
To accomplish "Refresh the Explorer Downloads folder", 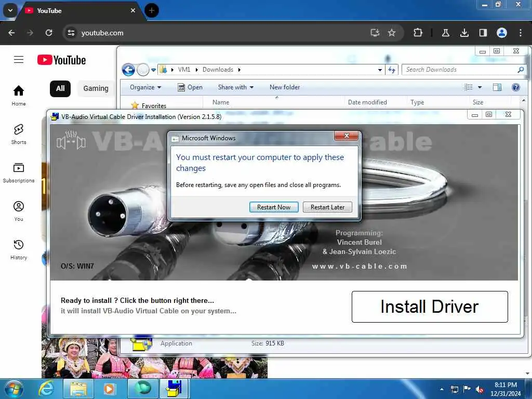I will [x=392, y=70].
